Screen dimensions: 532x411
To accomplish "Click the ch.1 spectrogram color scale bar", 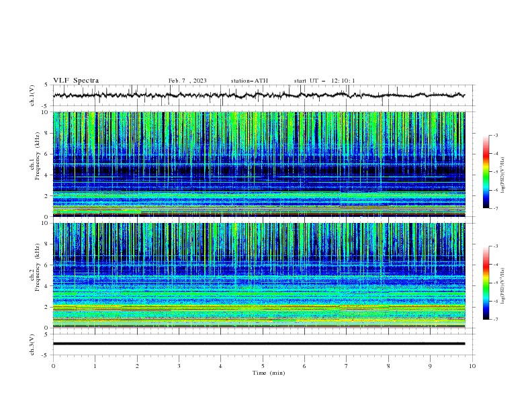I will [x=486, y=172].
